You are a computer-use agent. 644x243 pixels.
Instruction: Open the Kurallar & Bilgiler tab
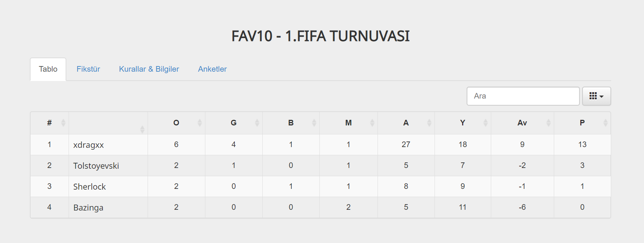149,69
